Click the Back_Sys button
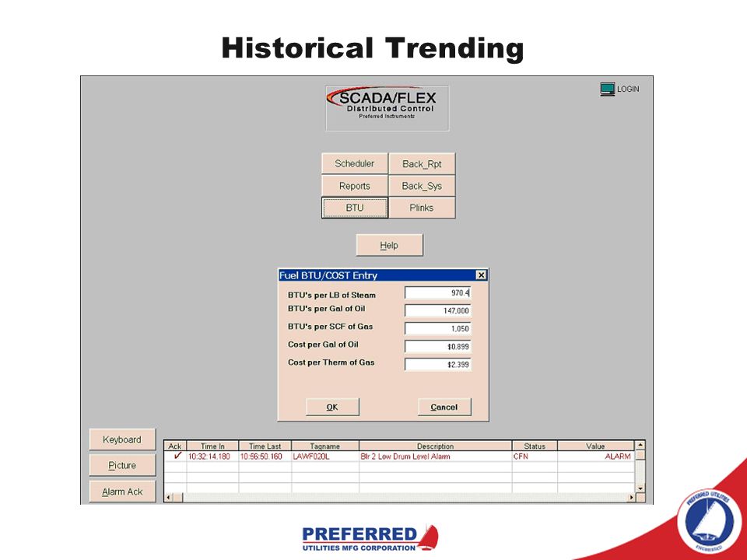 422,186
